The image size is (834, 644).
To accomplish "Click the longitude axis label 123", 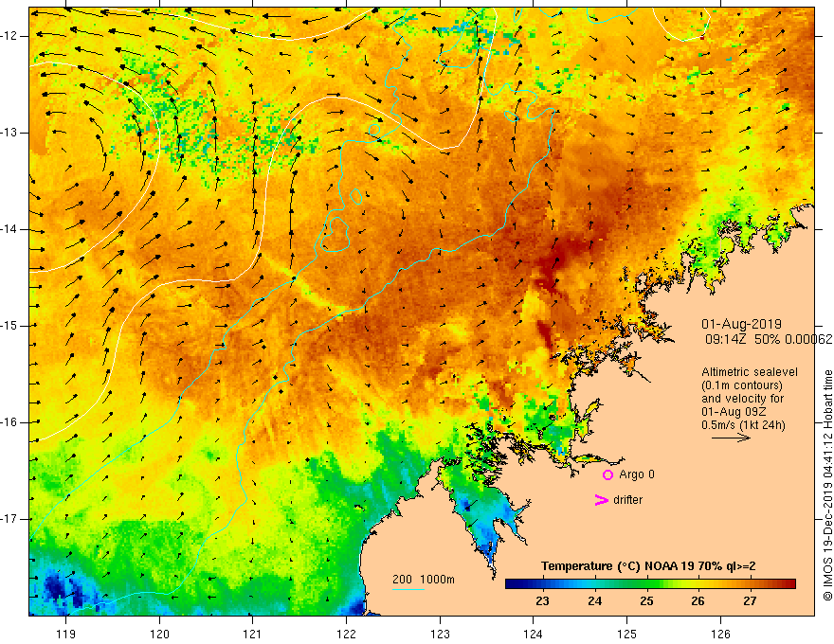I will tap(440, 634).
